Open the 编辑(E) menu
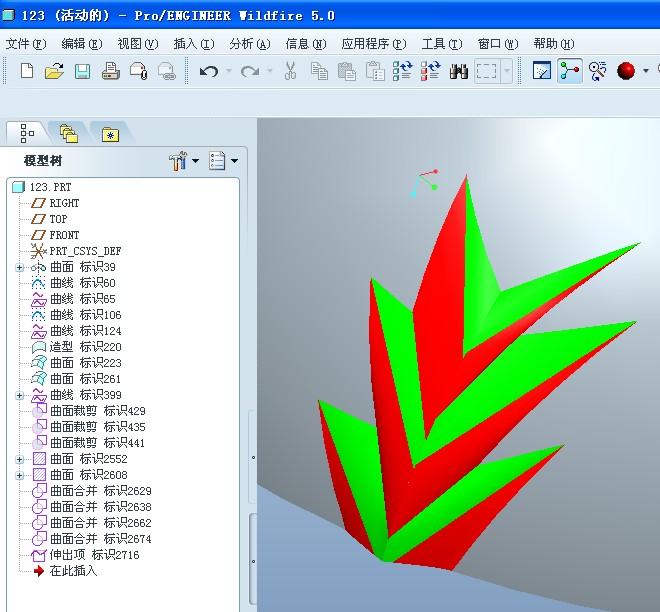 click(81, 44)
